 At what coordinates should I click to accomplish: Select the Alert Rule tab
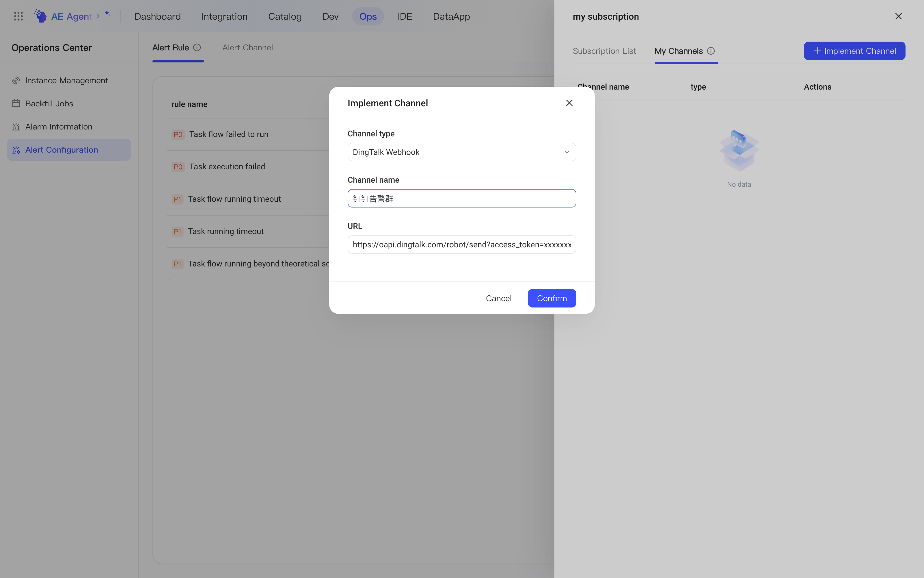[x=171, y=47]
